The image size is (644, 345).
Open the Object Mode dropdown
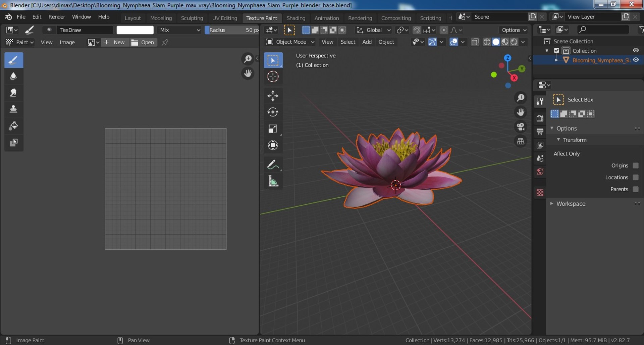tap(290, 42)
